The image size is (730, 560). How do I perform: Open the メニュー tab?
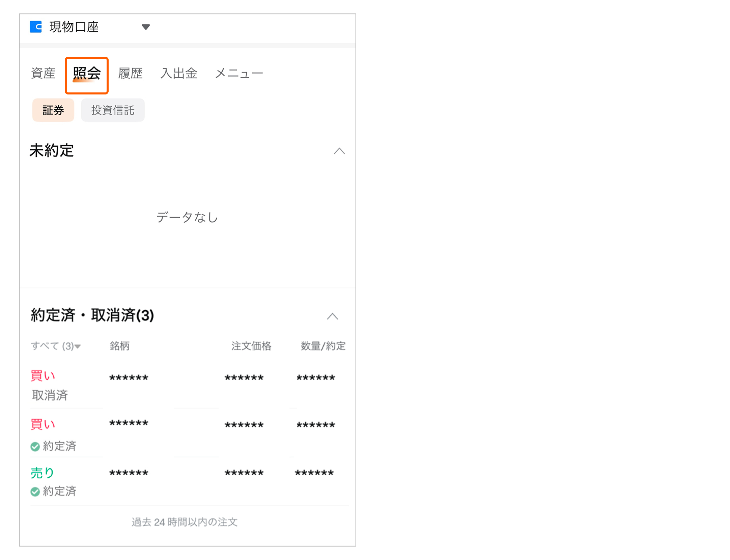(239, 73)
